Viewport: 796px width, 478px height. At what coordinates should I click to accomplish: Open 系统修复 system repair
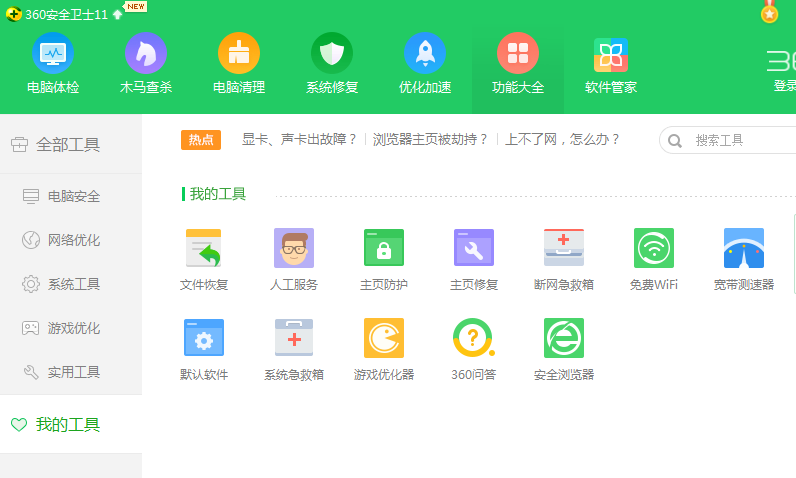click(331, 64)
